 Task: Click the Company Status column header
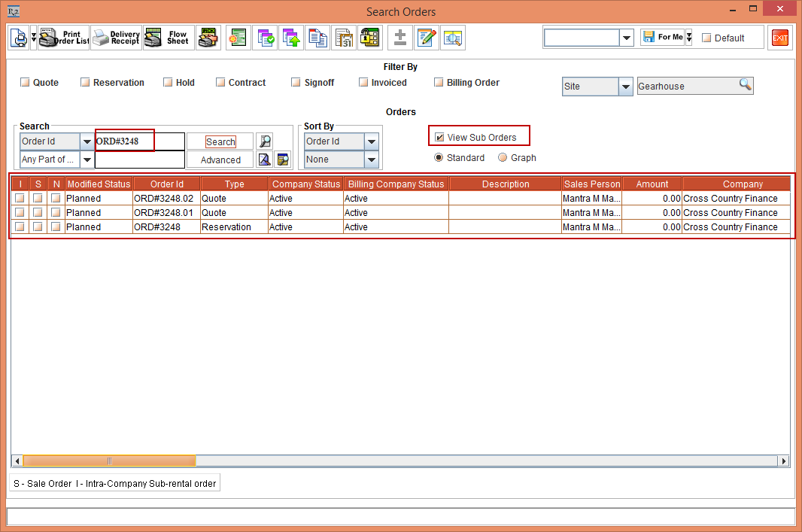tap(305, 184)
